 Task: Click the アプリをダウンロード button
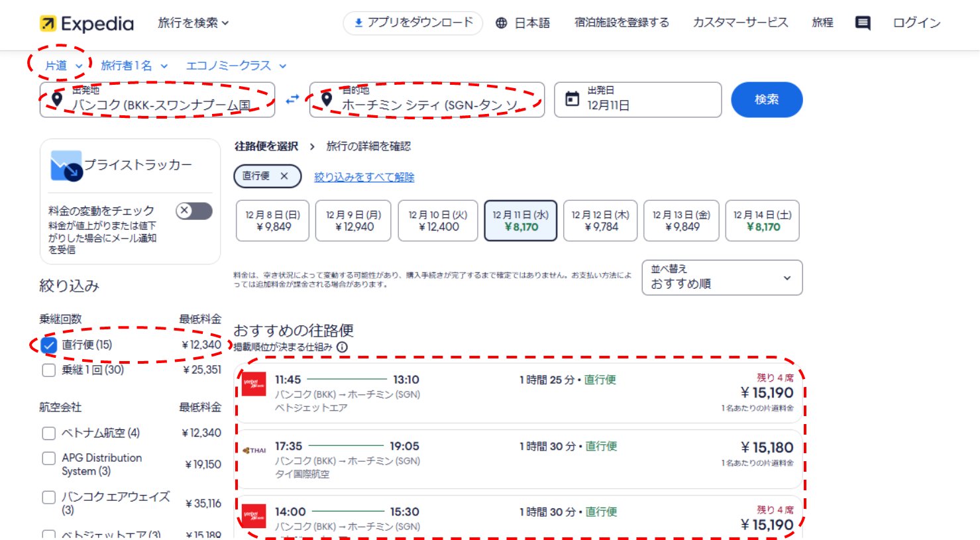(413, 23)
